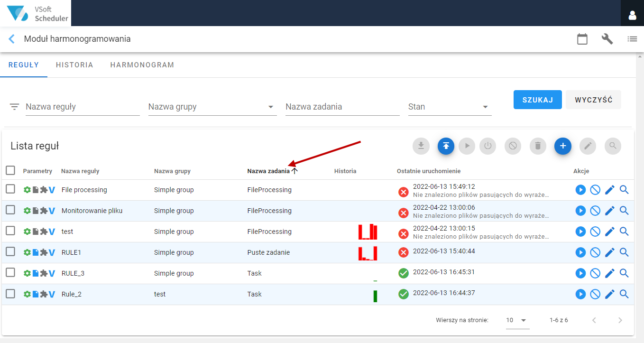Add a new rule with plus button

(563, 146)
